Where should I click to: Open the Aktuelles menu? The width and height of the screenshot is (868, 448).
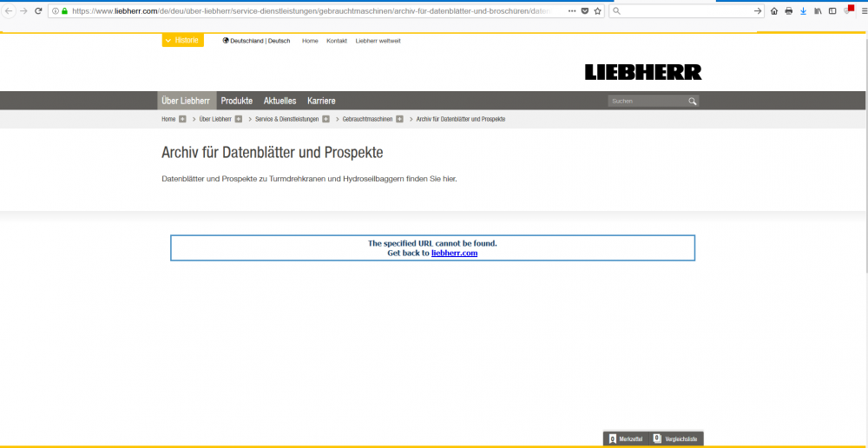pyautogui.click(x=280, y=101)
